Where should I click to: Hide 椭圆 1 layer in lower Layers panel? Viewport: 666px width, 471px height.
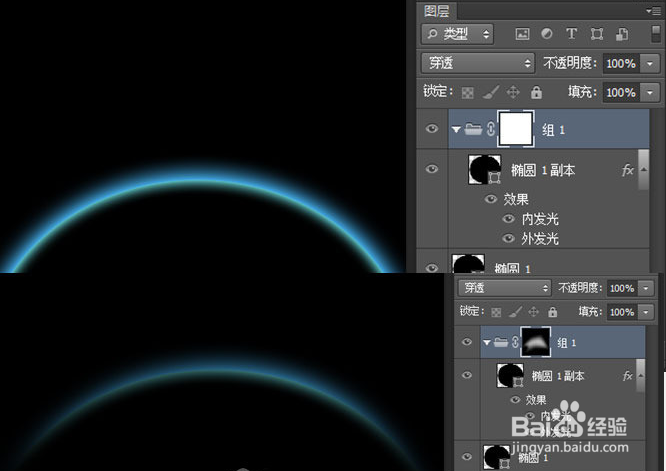point(467,457)
